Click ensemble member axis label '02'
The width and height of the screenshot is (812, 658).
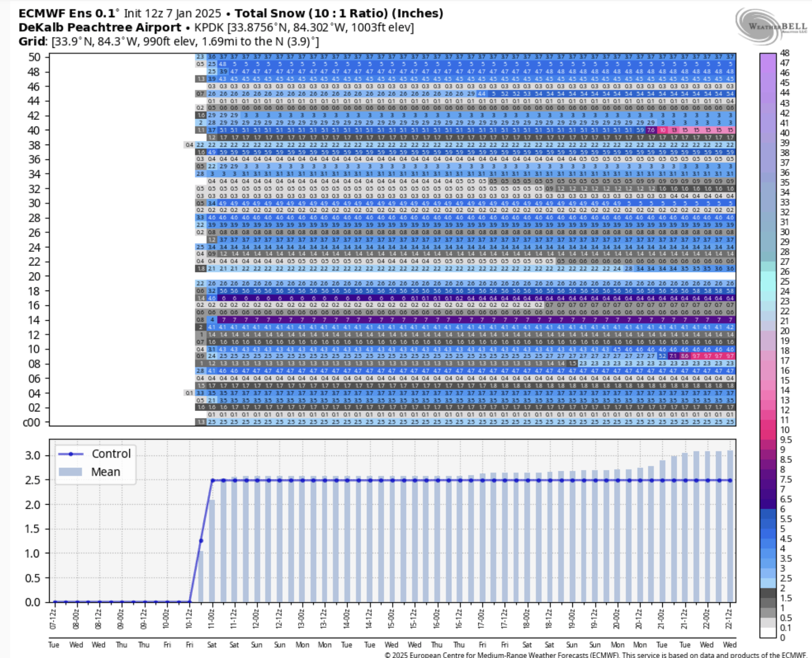(x=34, y=408)
